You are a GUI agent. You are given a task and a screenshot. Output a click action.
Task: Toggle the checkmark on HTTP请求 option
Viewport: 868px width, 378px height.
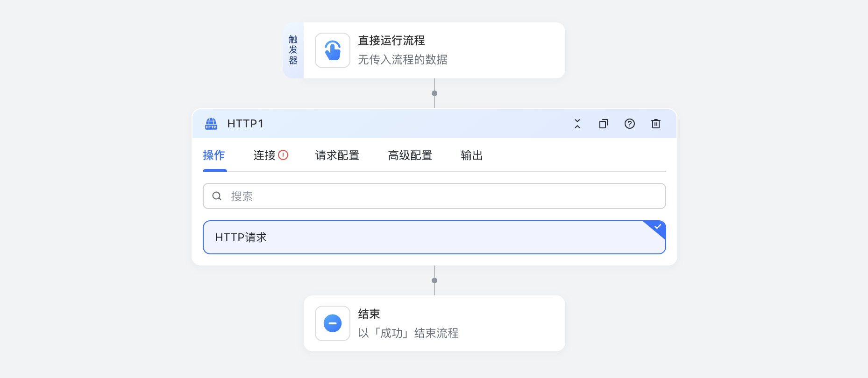click(x=657, y=227)
